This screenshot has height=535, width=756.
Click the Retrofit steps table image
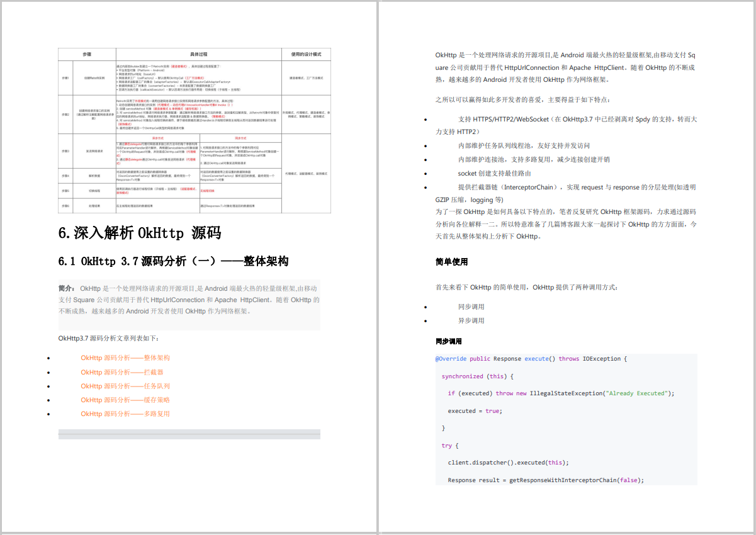[195, 130]
